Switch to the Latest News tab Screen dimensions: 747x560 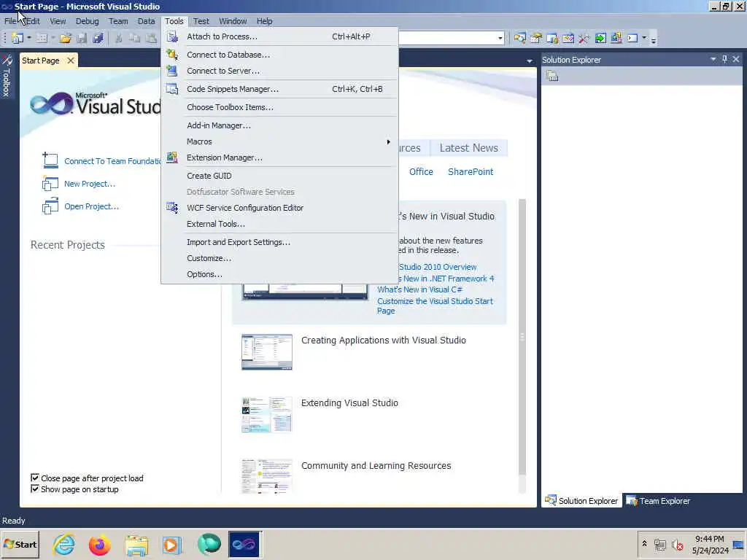[469, 148]
